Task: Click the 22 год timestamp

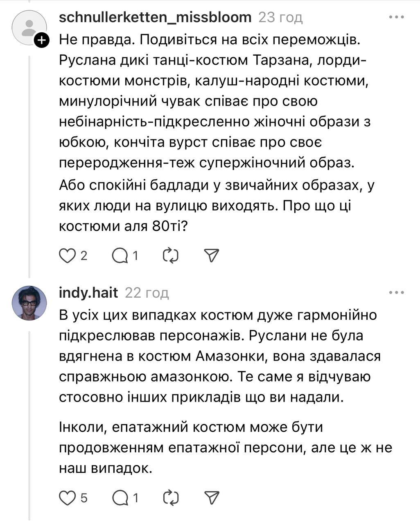Action: pyautogui.click(x=147, y=293)
